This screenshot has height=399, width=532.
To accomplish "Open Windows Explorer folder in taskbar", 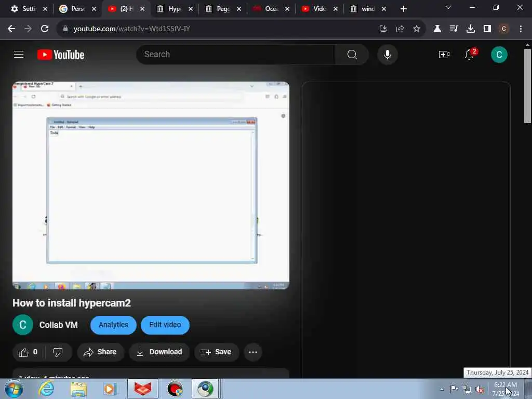I will 79,389.
